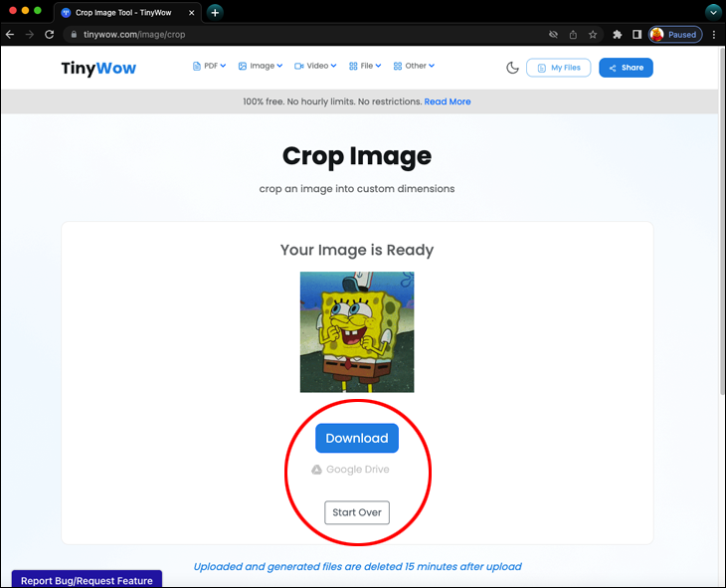Image resolution: width=726 pixels, height=588 pixels.
Task: Click the Start Over button
Action: pos(357,512)
